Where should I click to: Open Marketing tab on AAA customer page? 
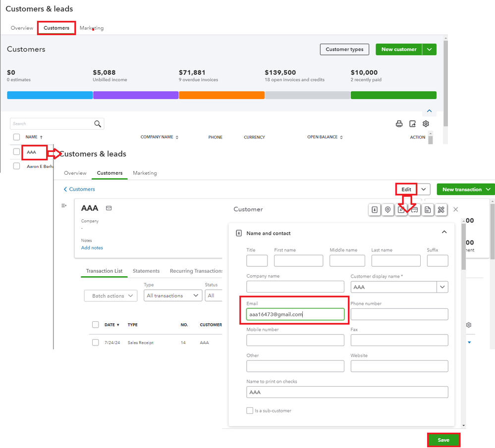145,173
